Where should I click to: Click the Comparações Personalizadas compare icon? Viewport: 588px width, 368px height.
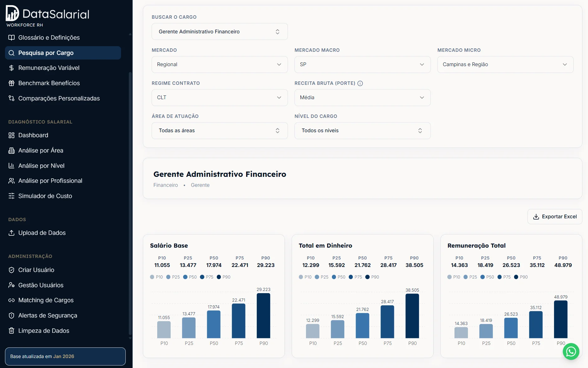tap(12, 99)
